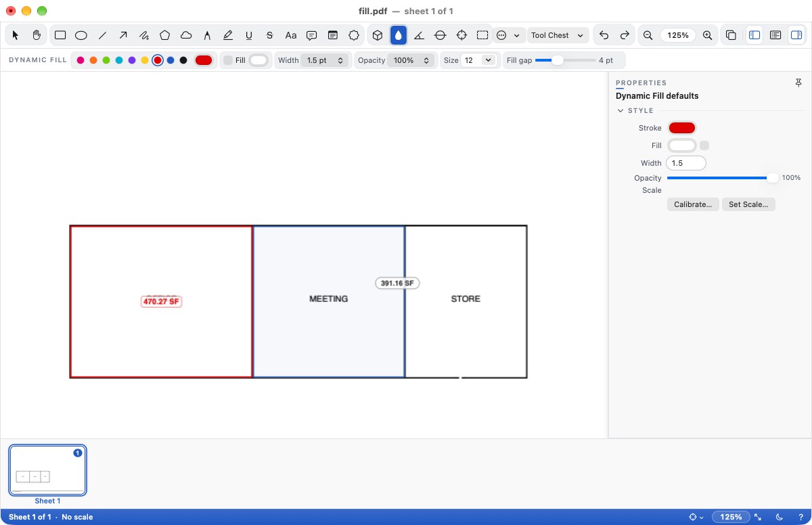Click the overlapping pages icon
This screenshot has width=812, height=525.
click(731, 35)
